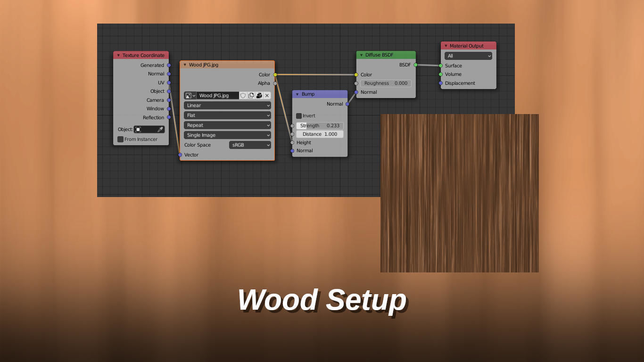Image resolution: width=644 pixels, height=362 pixels.
Task: Open the Single Image source dropdown
Action: click(227, 135)
